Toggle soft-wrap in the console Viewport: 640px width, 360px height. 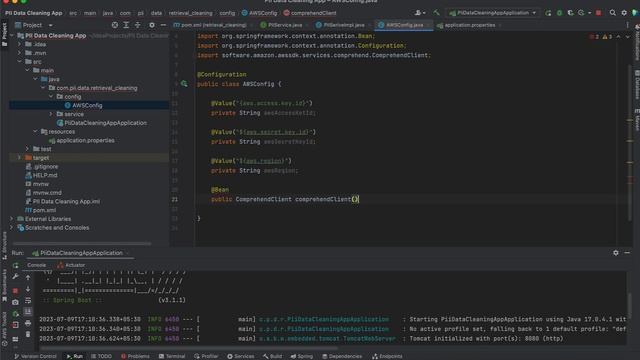coord(28,301)
